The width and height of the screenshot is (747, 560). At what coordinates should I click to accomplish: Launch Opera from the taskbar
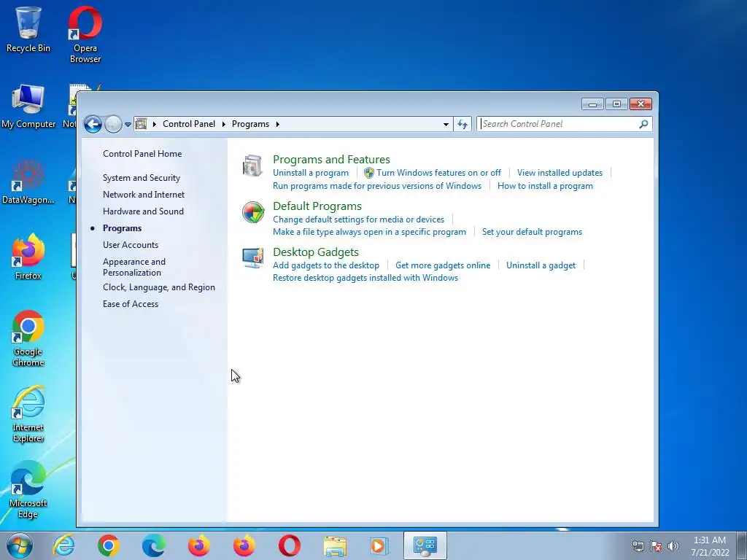289,545
